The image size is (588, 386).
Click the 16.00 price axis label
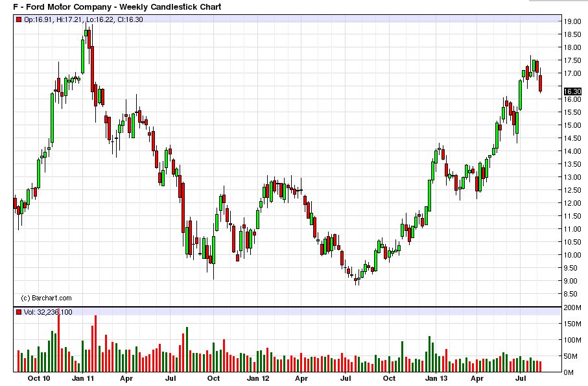click(572, 99)
